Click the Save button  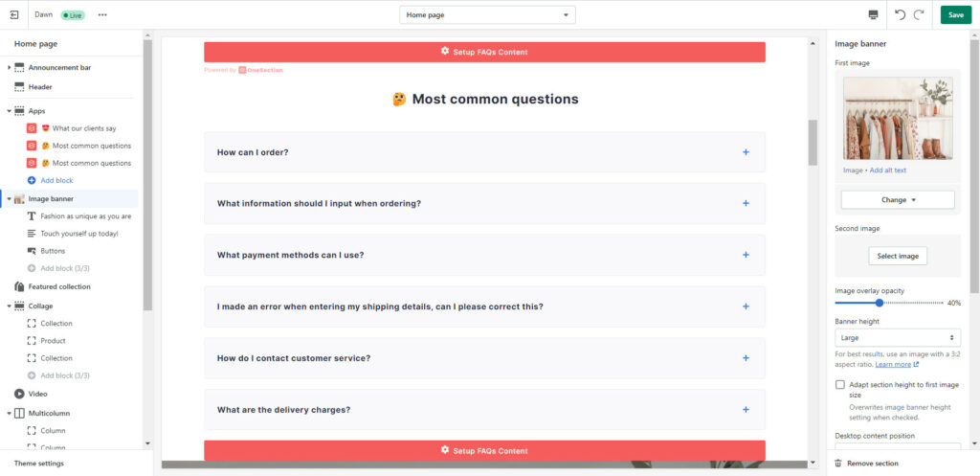point(956,15)
